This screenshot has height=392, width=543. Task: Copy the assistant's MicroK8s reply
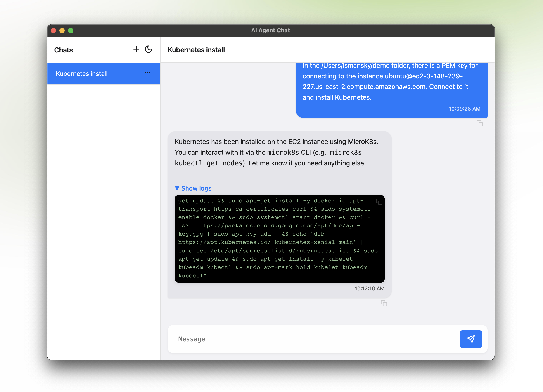pyautogui.click(x=384, y=304)
